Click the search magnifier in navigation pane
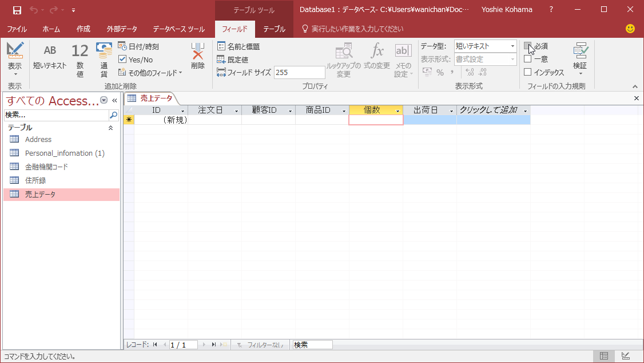 click(x=114, y=115)
